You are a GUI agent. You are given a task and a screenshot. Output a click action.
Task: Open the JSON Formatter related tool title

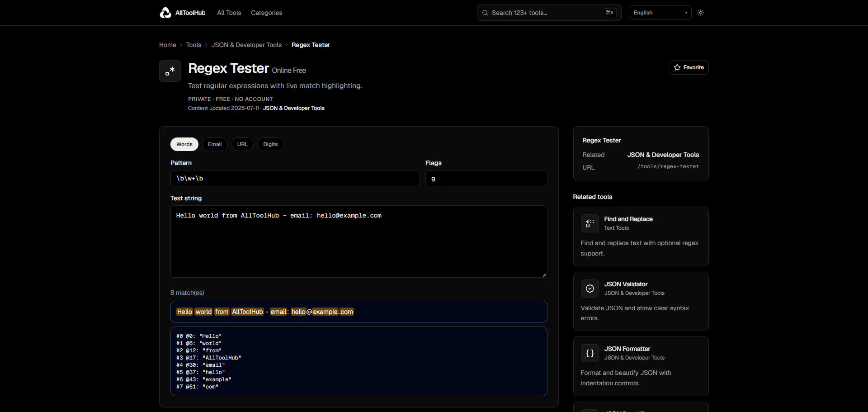(627, 349)
